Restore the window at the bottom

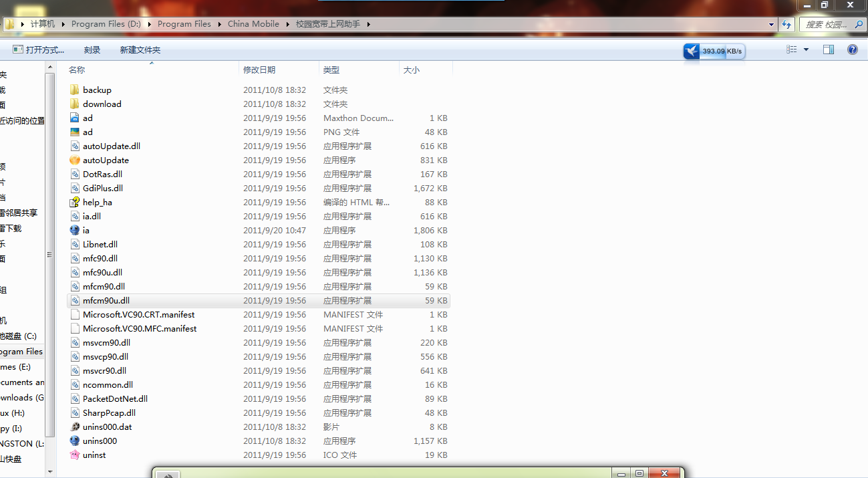[x=639, y=473]
